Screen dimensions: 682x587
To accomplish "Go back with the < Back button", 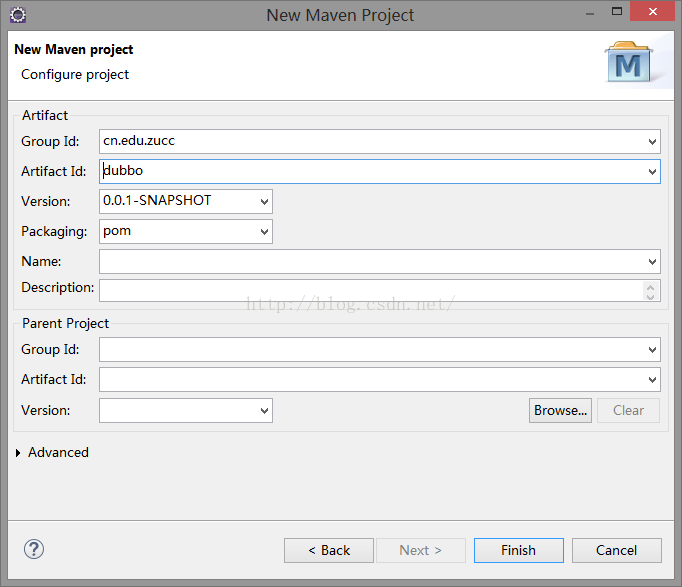I will (329, 550).
